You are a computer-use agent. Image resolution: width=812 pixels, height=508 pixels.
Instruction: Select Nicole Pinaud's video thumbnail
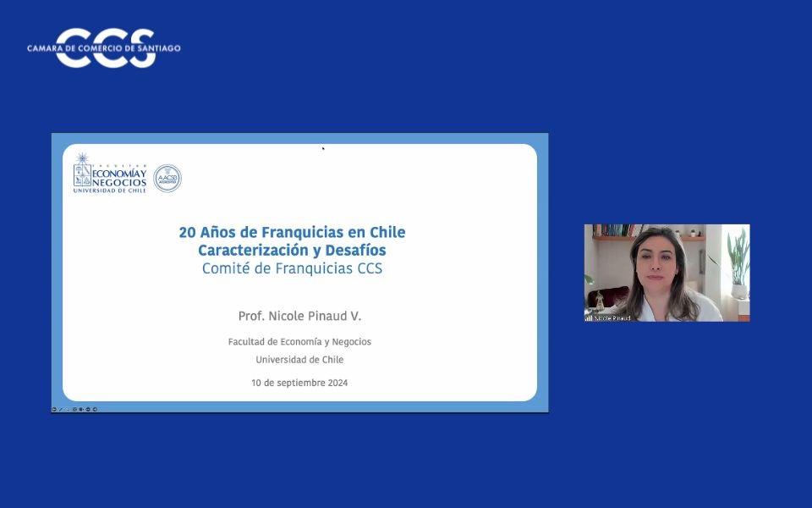[x=667, y=272]
